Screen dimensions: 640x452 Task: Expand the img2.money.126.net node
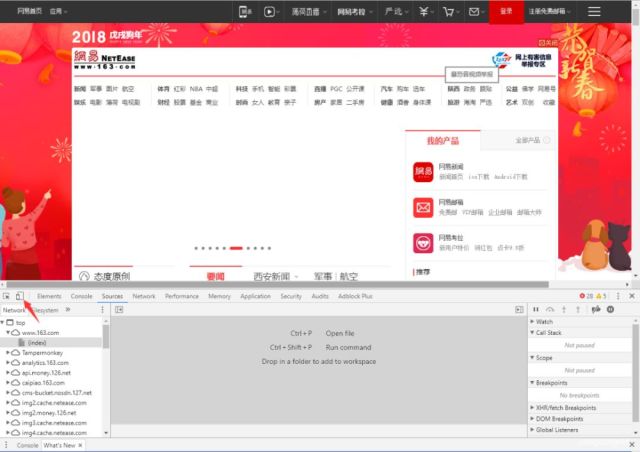pyautogui.click(x=8, y=413)
